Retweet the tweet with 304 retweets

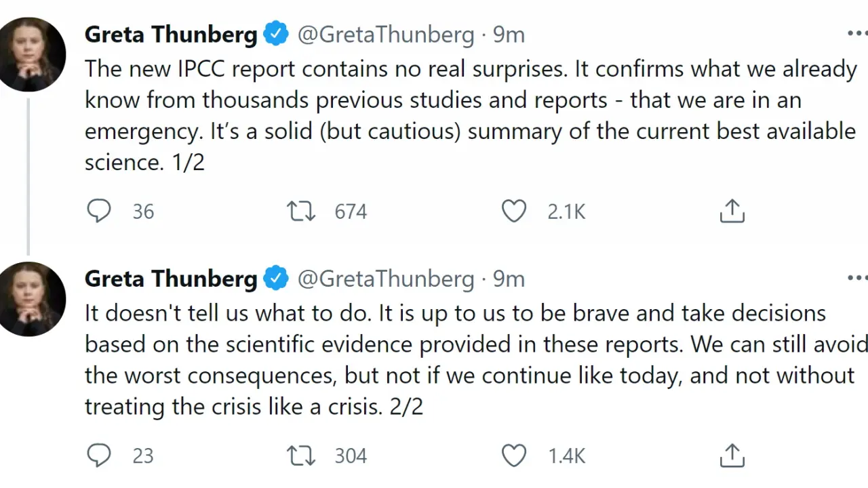point(301,455)
